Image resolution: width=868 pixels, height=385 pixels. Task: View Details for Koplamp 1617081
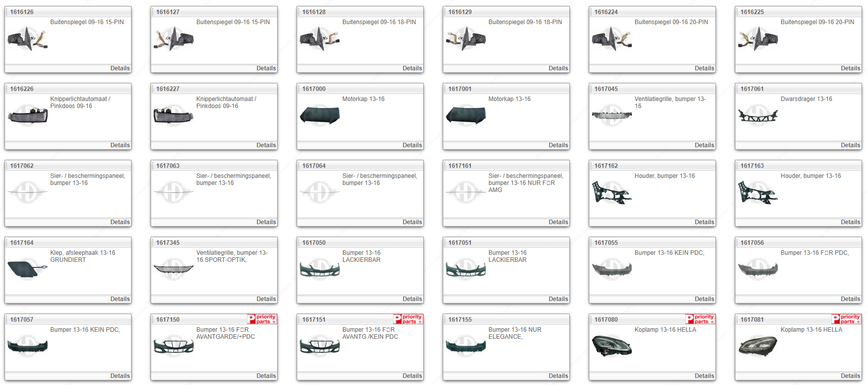point(850,376)
